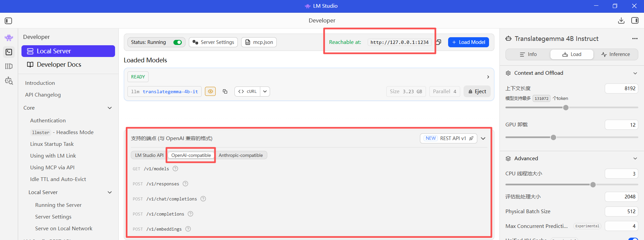Open the downloads icon in top bar

coord(621,20)
